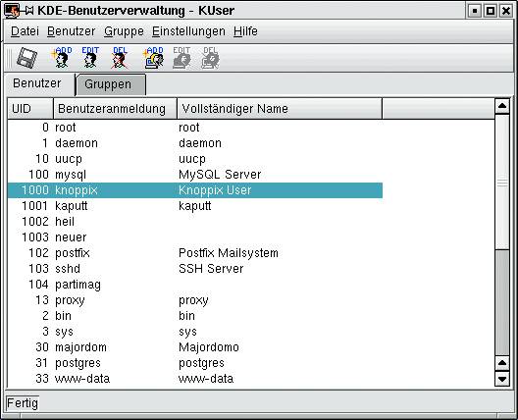Click the window menu icon in title bar

pyautogui.click(x=12, y=11)
